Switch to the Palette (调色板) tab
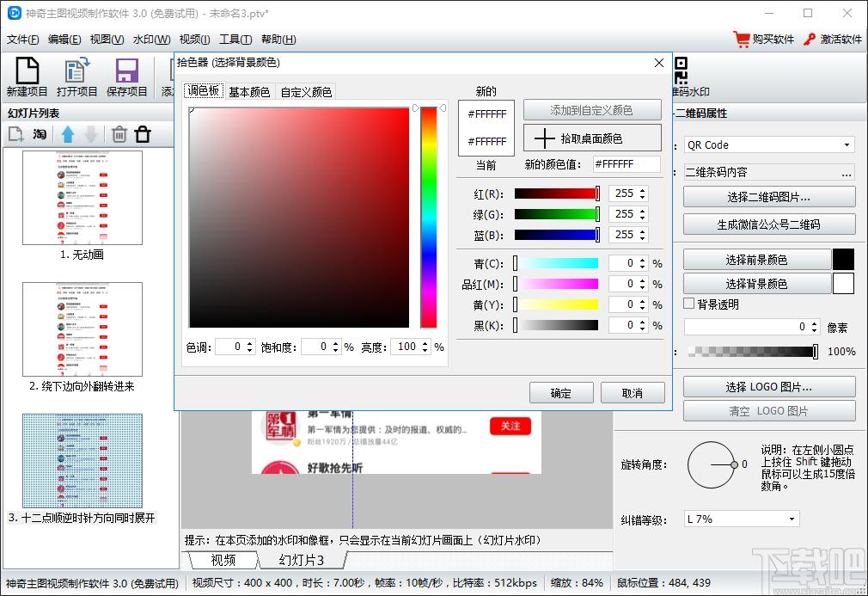This screenshot has height=596, width=868. 204,91
